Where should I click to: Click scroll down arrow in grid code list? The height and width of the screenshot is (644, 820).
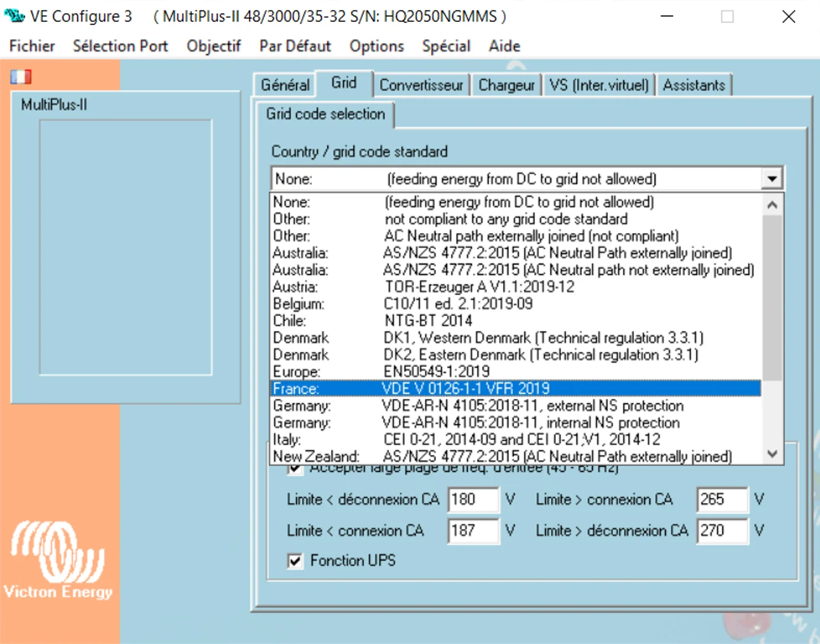772,454
